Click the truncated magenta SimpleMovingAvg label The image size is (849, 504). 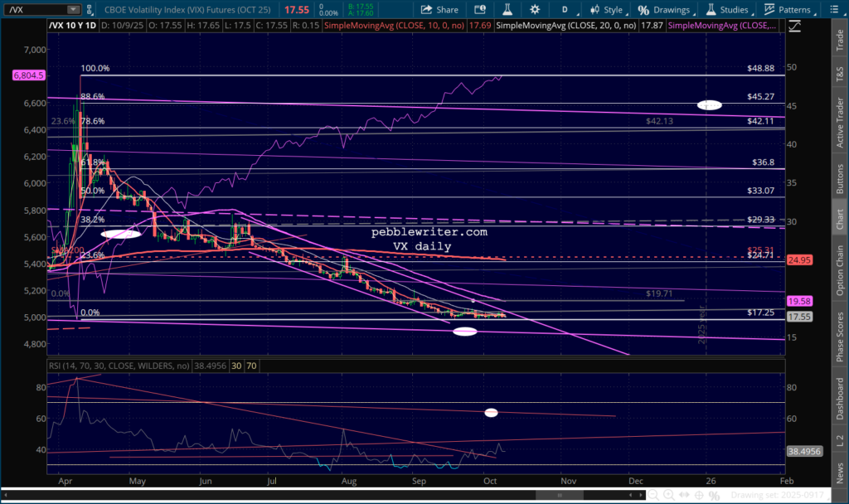point(722,26)
